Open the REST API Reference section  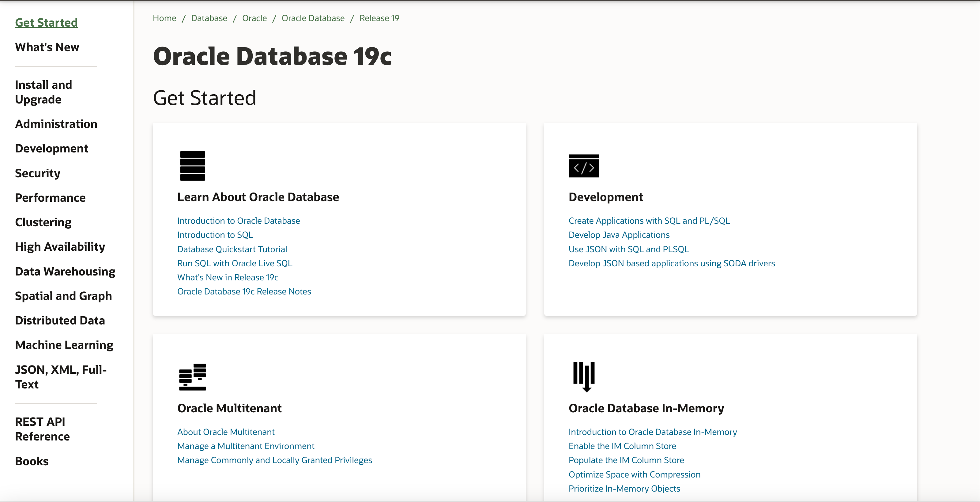pyautogui.click(x=42, y=429)
